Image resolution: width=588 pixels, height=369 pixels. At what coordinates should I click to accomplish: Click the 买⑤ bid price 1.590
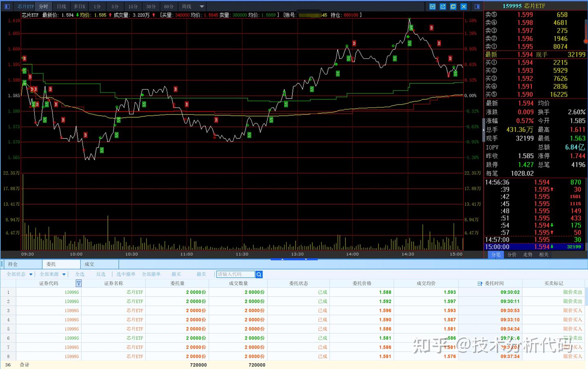pyautogui.click(x=525, y=94)
